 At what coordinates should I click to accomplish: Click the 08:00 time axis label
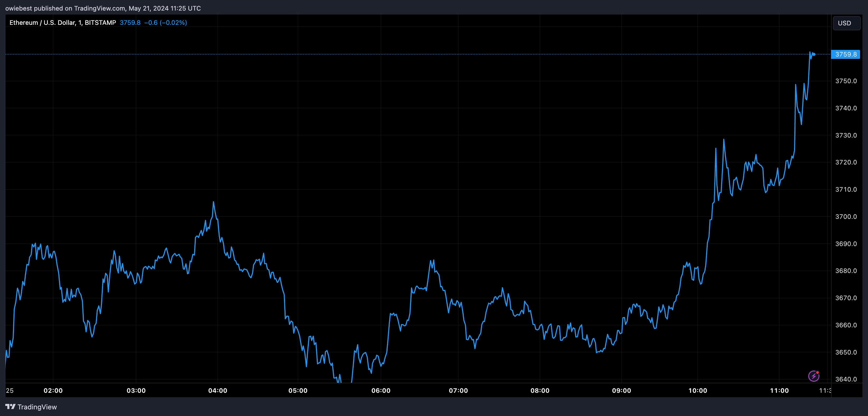(540, 391)
